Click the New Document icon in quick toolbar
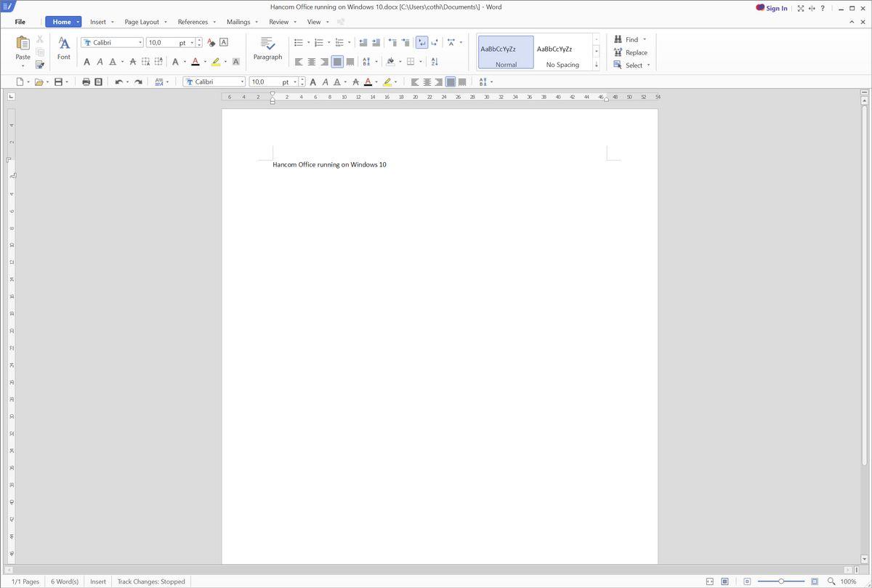Screen dimensions: 872x588 (x=20, y=82)
